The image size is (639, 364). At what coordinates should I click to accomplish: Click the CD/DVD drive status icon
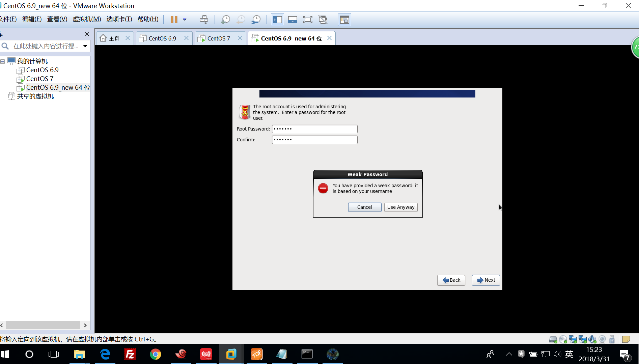pyautogui.click(x=563, y=339)
